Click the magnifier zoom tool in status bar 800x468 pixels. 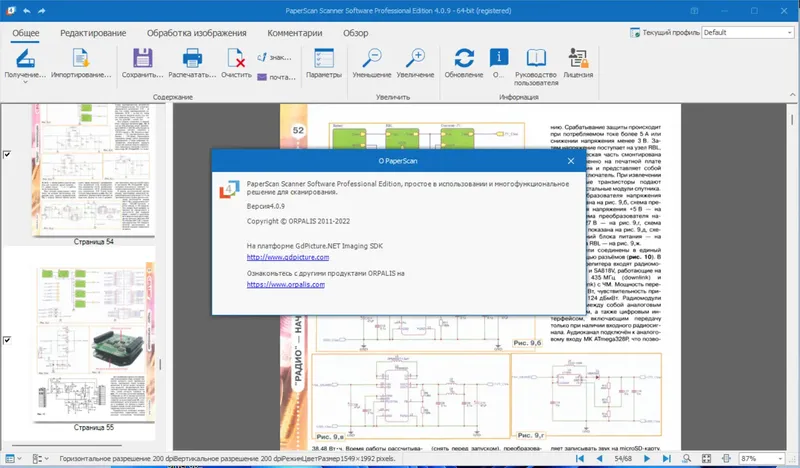[687, 458]
